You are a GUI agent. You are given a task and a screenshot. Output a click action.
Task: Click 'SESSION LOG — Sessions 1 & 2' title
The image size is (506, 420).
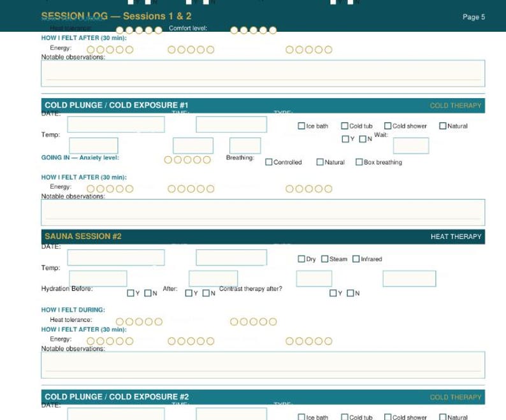coord(116,16)
